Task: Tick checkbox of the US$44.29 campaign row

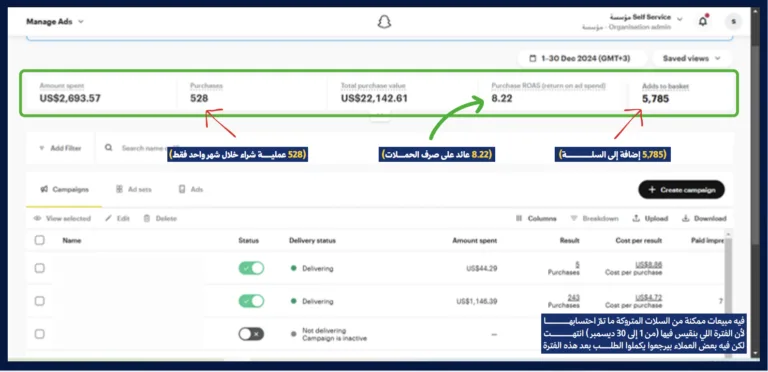Action: click(x=40, y=268)
